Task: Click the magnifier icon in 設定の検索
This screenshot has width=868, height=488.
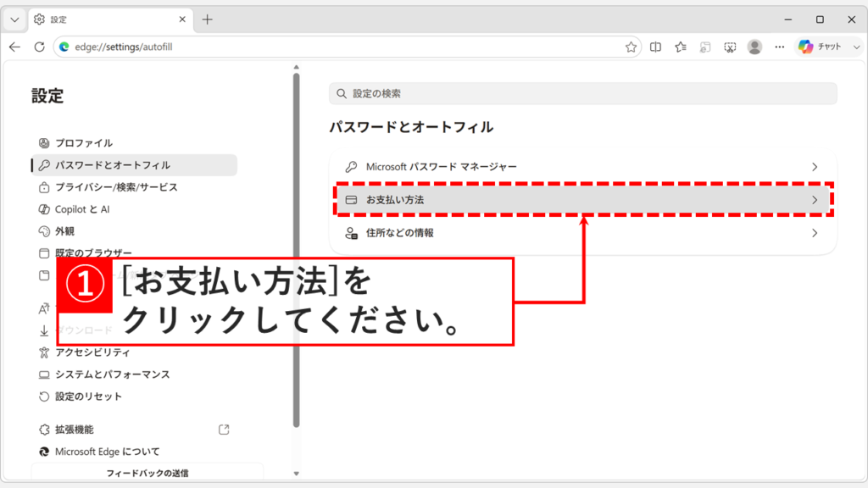Action: click(342, 93)
